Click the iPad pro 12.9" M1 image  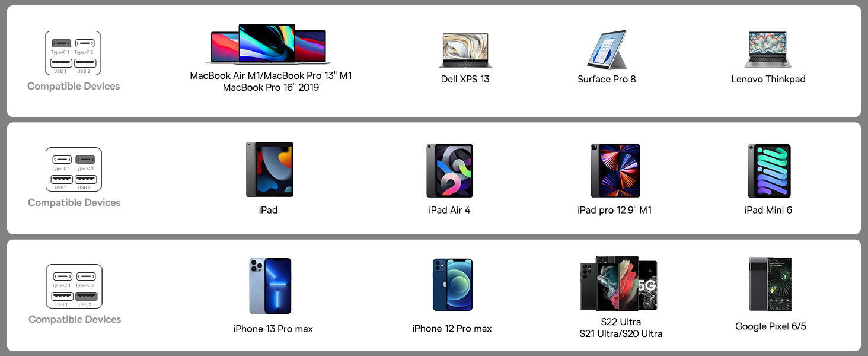click(615, 171)
